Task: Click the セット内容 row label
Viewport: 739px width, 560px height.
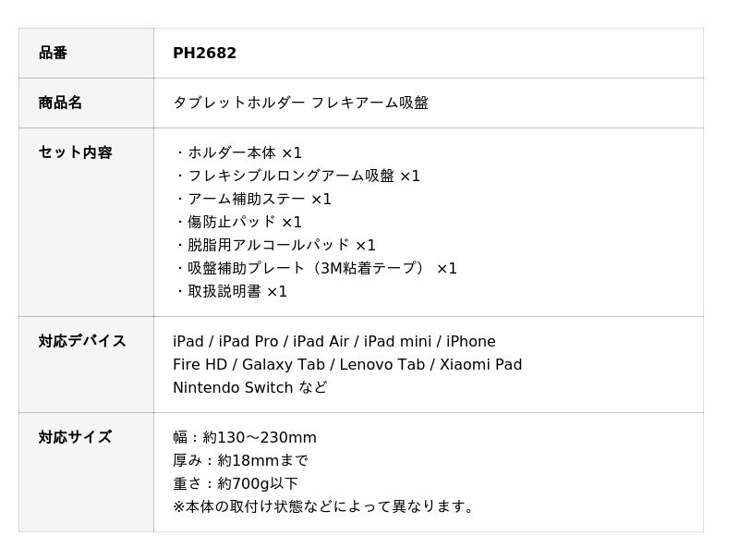Action: (75, 153)
